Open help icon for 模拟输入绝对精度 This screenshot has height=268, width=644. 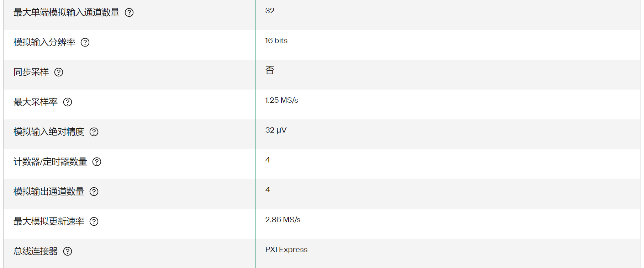point(94,132)
